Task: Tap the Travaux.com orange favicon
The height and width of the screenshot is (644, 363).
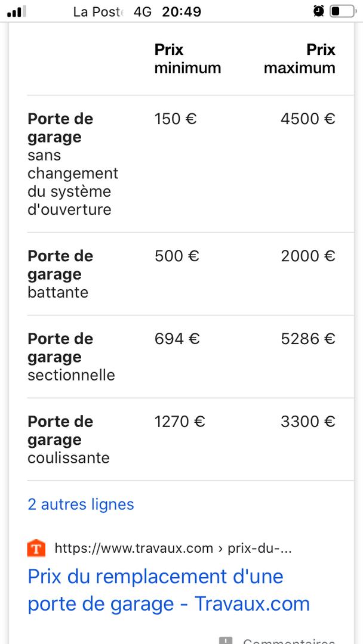Action: pyautogui.click(x=36, y=549)
